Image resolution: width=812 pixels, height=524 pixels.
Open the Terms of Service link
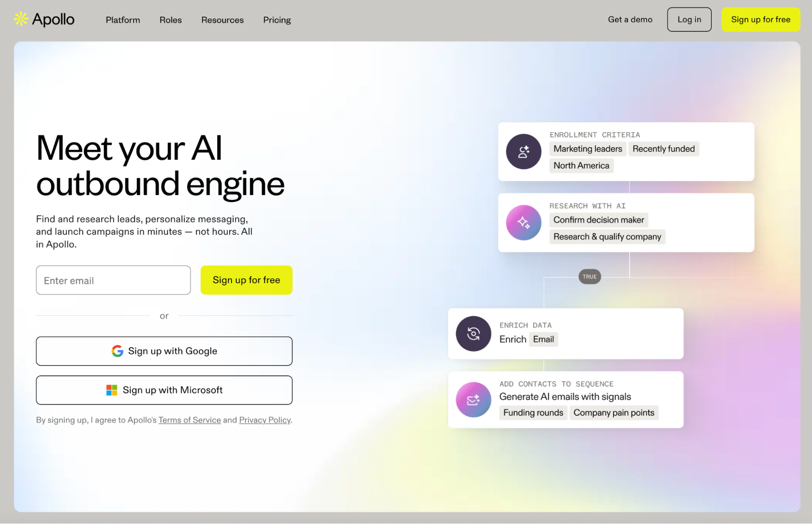(x=189, y=420)
